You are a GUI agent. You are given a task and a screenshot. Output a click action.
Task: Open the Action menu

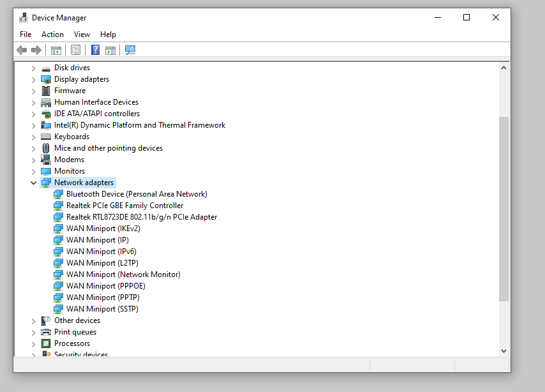click(52, 34)
